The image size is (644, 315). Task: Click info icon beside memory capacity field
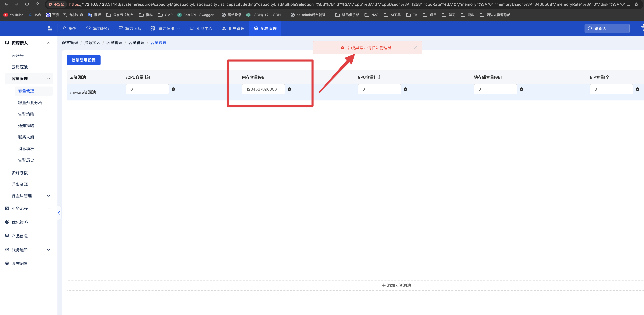[289, 89]
